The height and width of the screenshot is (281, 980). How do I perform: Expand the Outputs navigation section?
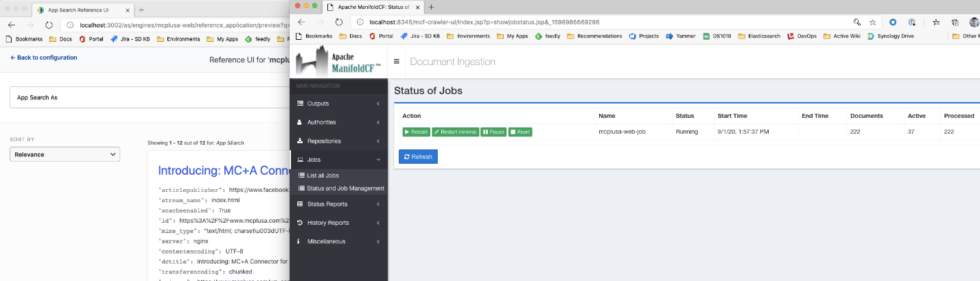[x=338, y=103]
